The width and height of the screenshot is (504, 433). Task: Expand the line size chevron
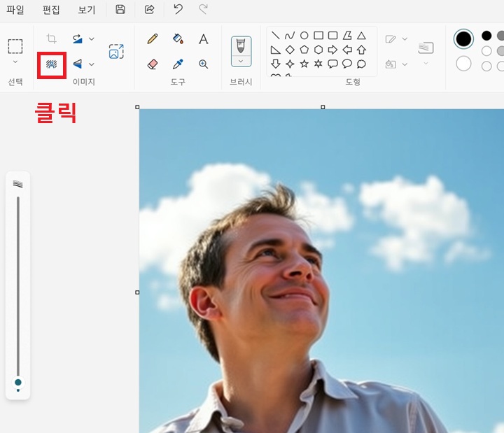coord(426,63)
